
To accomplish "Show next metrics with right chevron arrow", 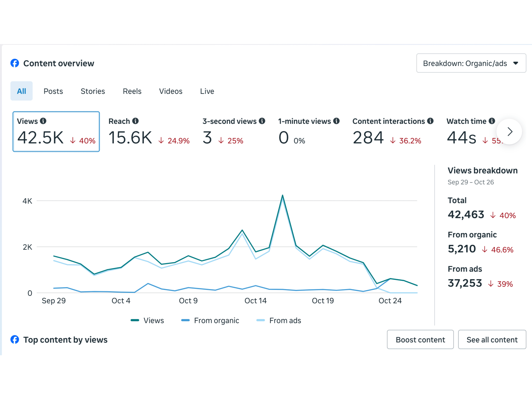I will point(509,132).
